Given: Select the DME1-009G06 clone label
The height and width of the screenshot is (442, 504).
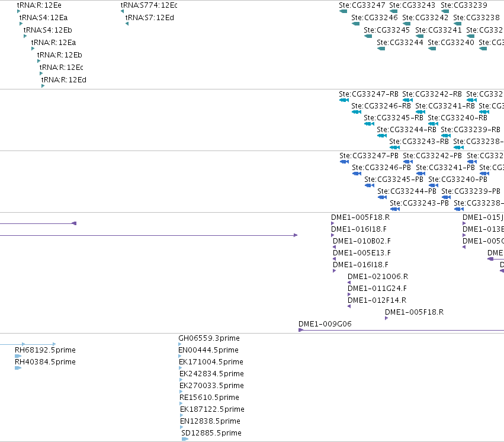Looking at the screenshot, I should tap(325, 324).
